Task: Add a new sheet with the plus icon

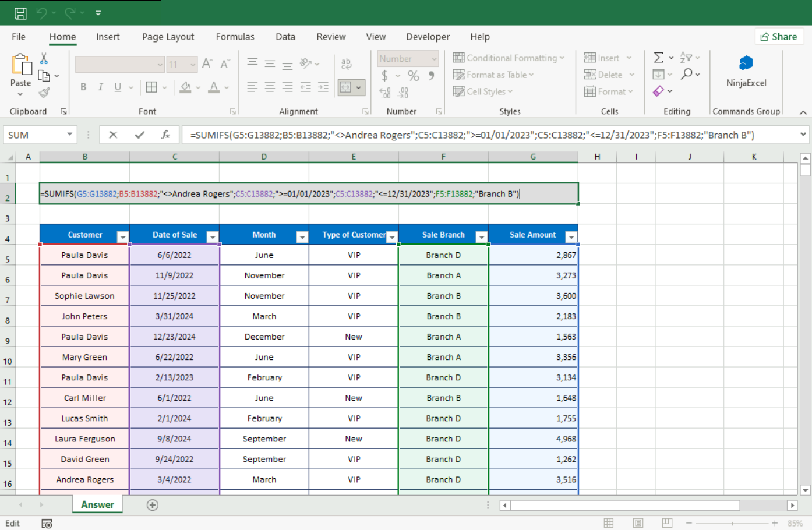Action: pyautogui.click(x=153, y=505)
